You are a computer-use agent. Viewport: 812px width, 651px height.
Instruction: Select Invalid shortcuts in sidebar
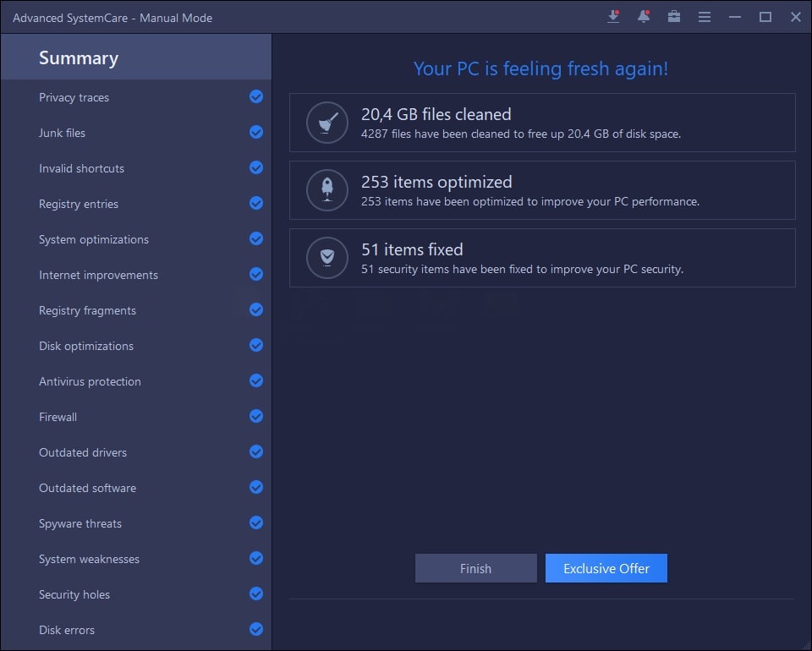click(x=136, y=168)
